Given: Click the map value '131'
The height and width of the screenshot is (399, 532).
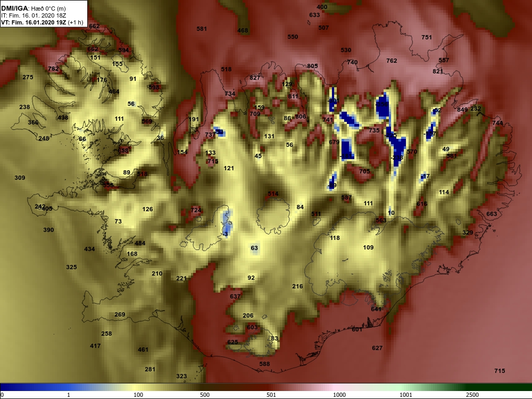Looking at the screenshot, I should [269, 136].
